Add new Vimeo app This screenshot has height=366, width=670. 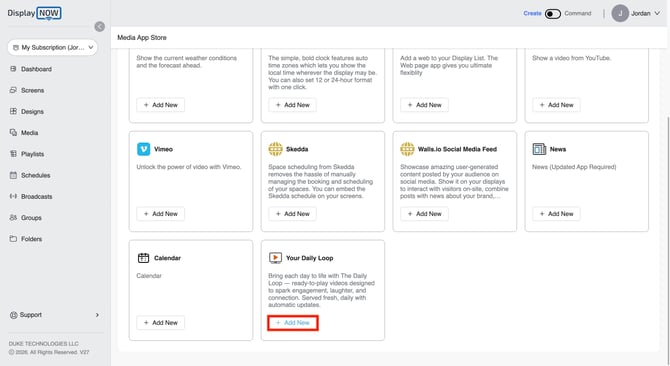coord(161,214)
